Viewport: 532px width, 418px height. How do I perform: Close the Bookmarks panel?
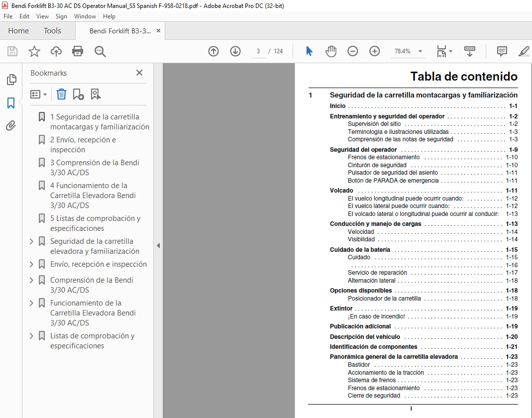(x=139, y=73)
